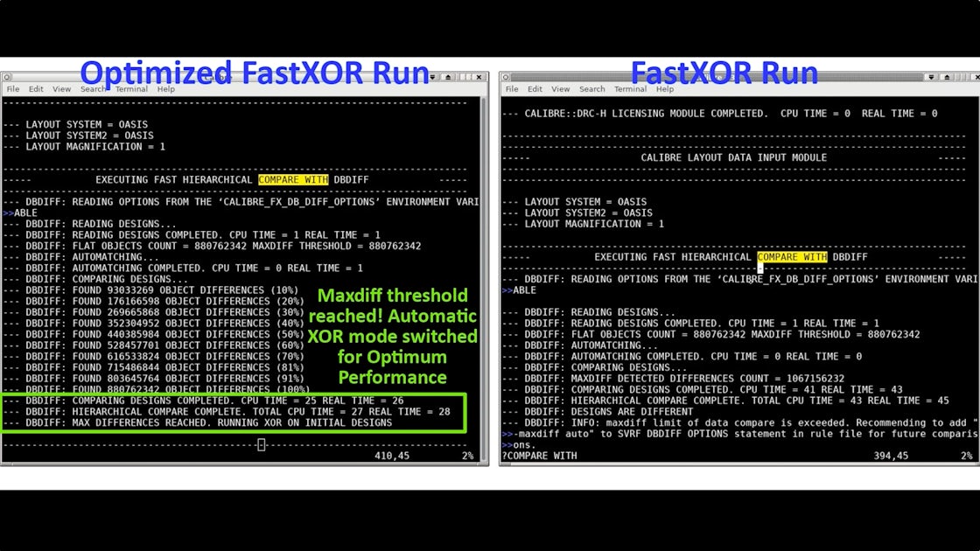Screen dimensions: 980x551
Task: Open the Help menu in the right terminal
Action: coord(663,88)
